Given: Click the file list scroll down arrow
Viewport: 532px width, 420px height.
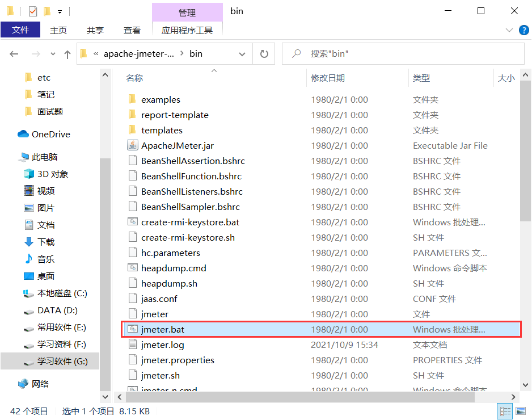Looking at the screenshot, I should click(x=525, y=385).
